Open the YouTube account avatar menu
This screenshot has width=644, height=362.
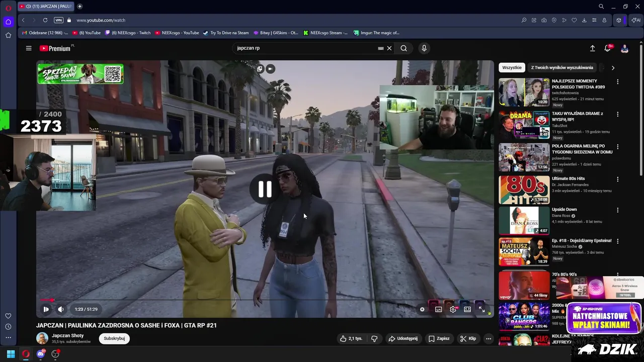click(x=624, y=48)
